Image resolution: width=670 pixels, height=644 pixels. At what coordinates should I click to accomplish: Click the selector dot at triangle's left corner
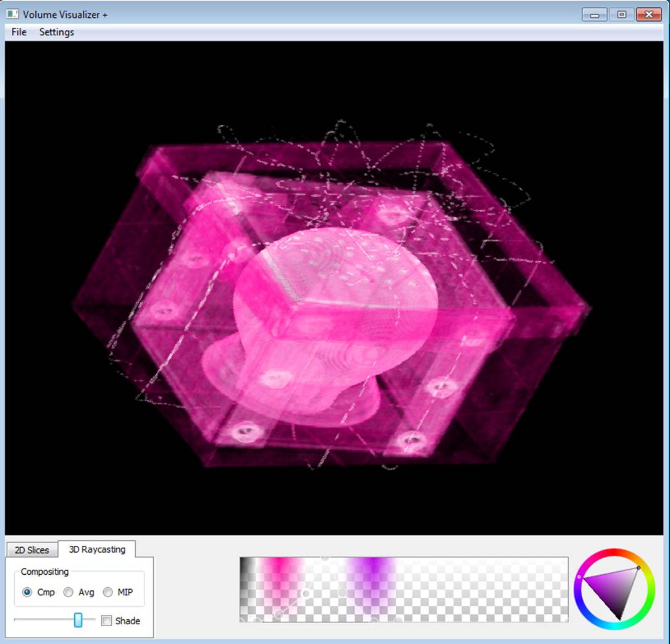click(579, 577)
